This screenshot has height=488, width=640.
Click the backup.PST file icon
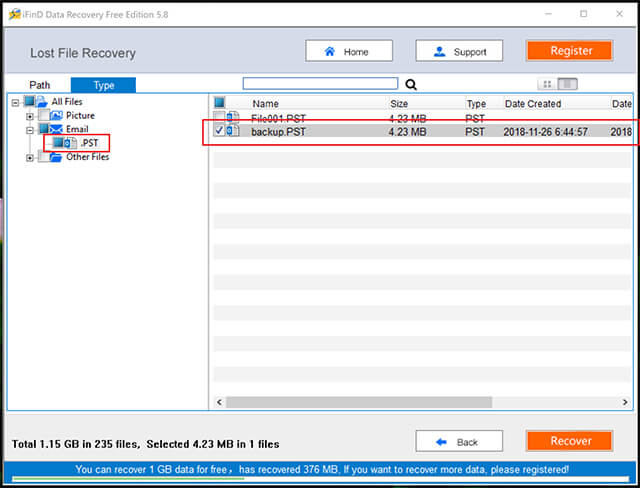click(233, 131)
